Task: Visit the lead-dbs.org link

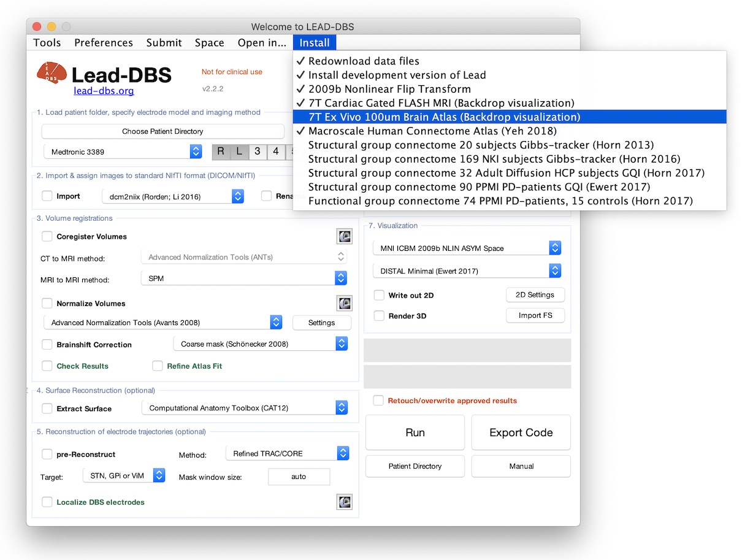Action: click(104, 91)
